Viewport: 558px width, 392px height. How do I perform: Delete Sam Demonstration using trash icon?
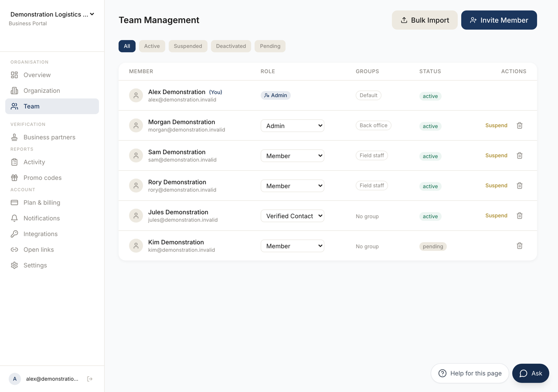(x=520, y=155)
